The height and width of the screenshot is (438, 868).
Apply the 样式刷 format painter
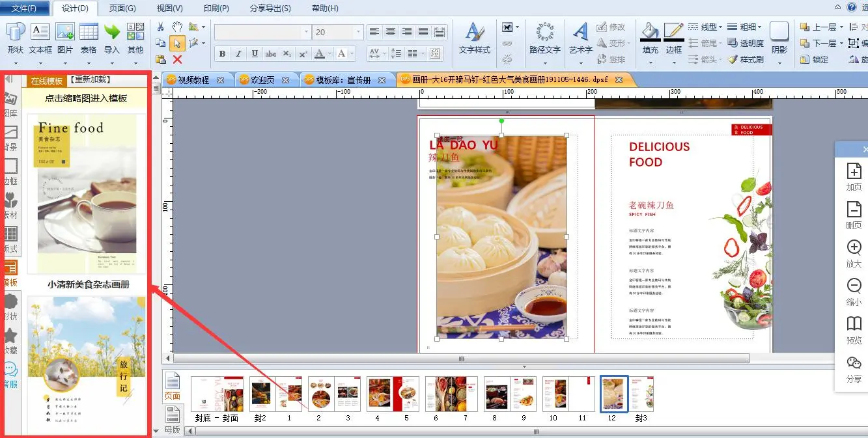(x=746, y=59)
